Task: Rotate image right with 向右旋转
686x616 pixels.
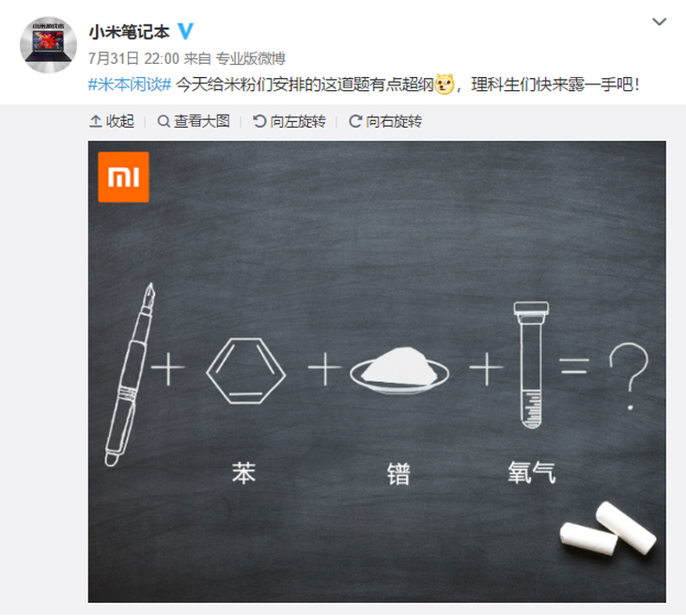Action: pos(385,121)
